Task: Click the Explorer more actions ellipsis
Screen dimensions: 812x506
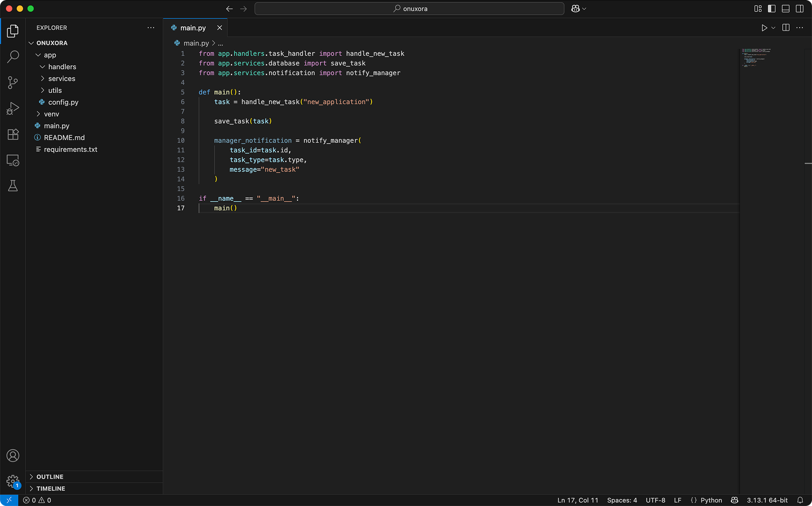Action: (x=151, y=28)
